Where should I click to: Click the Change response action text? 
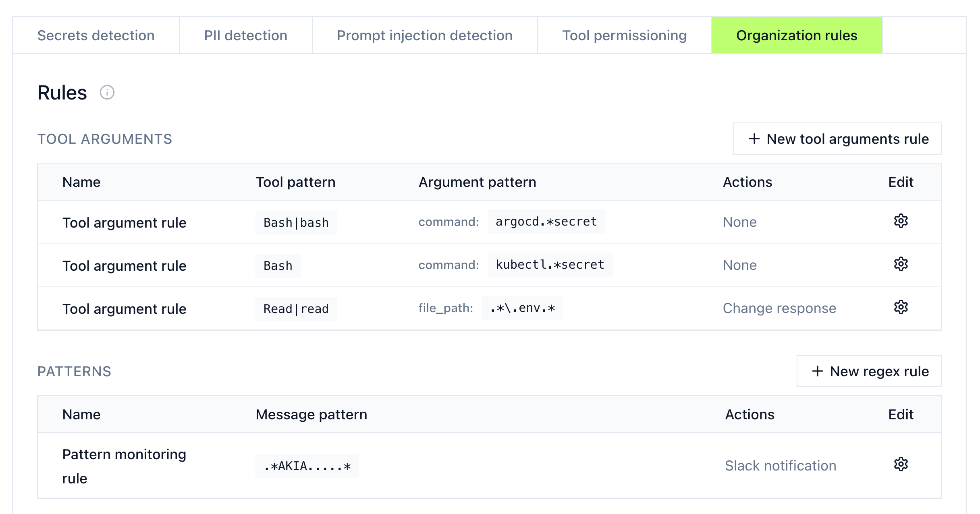click(779, 308)
